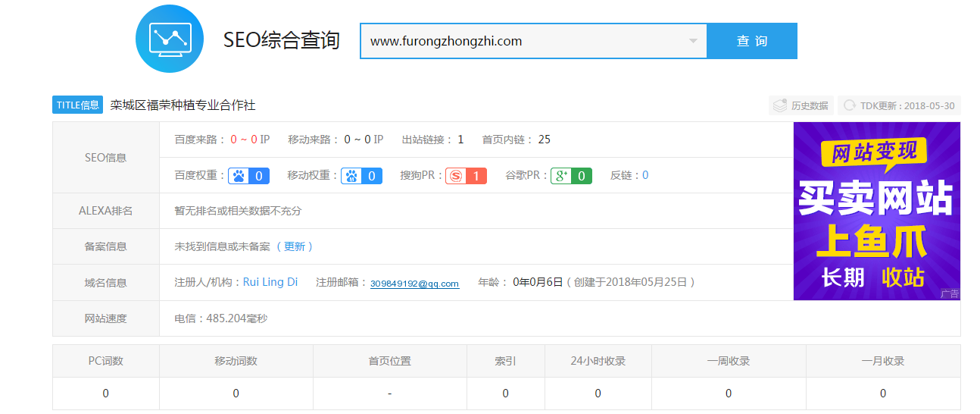The image size is (980, 414).
Task: Click the Sogou PR badge icon
Action: click(456, 176)
